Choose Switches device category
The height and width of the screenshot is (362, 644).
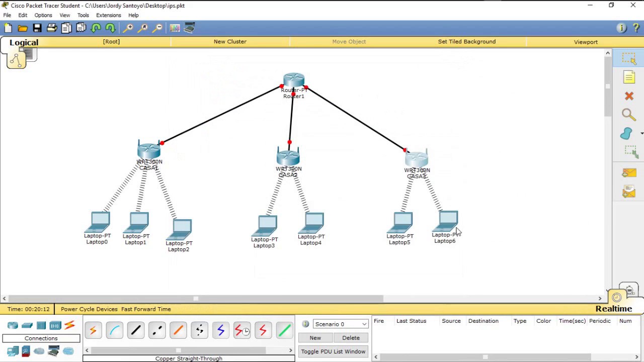(27, 325)
